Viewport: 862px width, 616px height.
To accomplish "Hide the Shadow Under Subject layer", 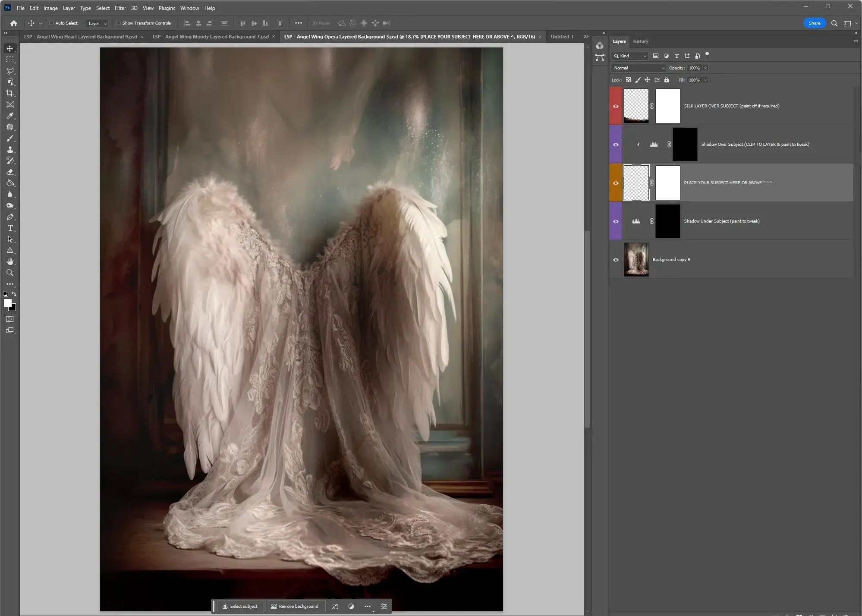I will pos(616,221).
